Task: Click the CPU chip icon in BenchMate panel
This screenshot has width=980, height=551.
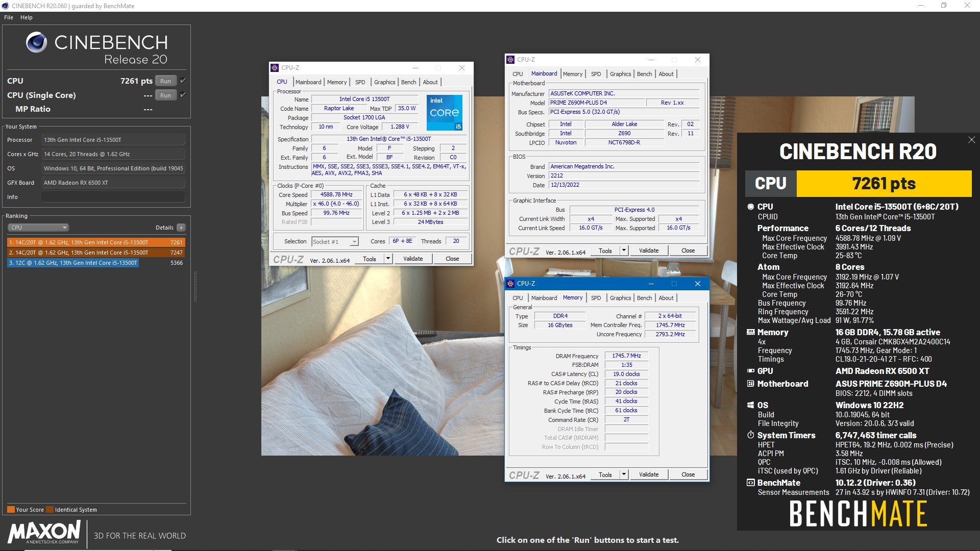Action: coord(750,207)
